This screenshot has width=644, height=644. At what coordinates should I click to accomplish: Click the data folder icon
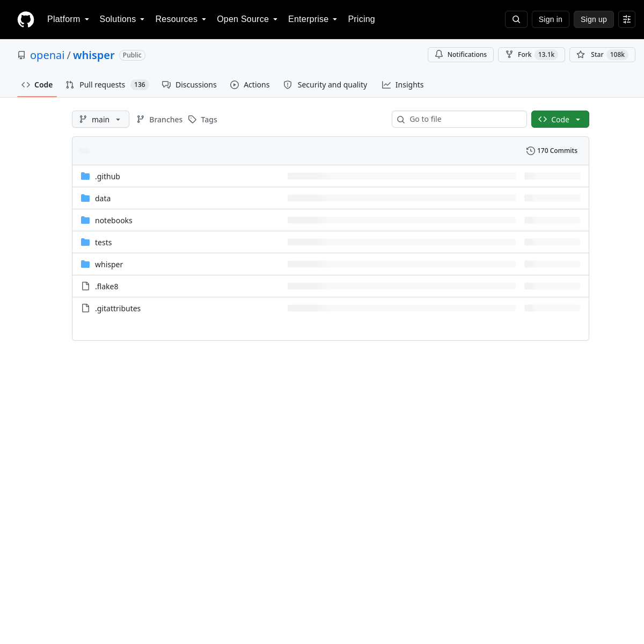pyautogui.click(x=85, y=198)
